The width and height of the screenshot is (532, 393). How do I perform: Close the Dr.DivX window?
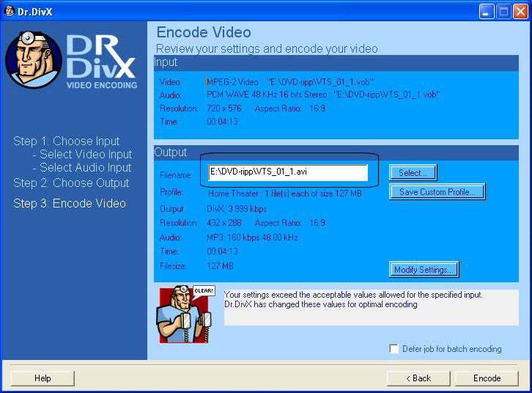[x=520, y=12]
